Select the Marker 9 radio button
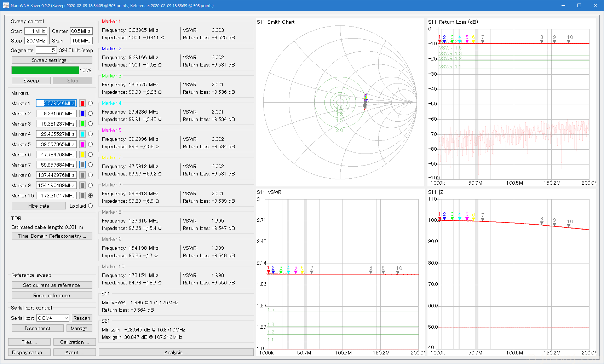 pos(91,185)
